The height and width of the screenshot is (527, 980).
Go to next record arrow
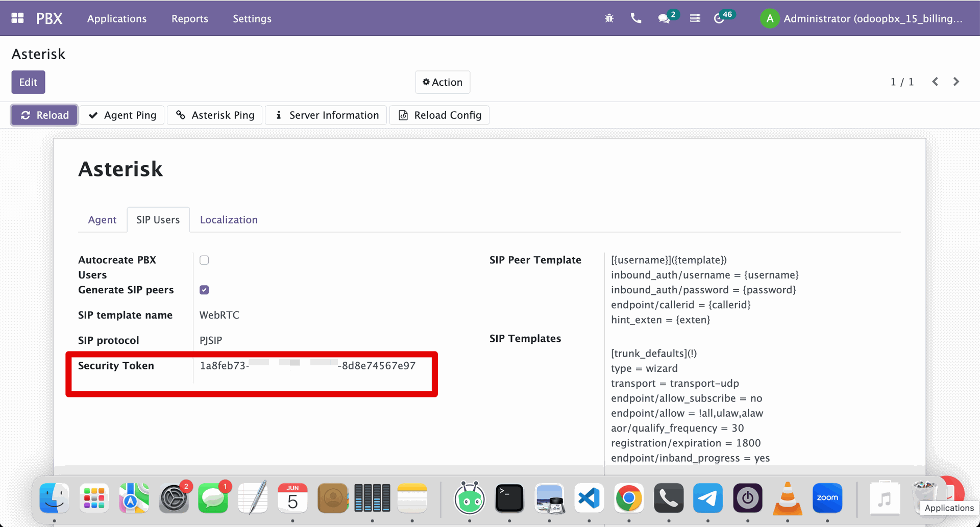(956, 82)
